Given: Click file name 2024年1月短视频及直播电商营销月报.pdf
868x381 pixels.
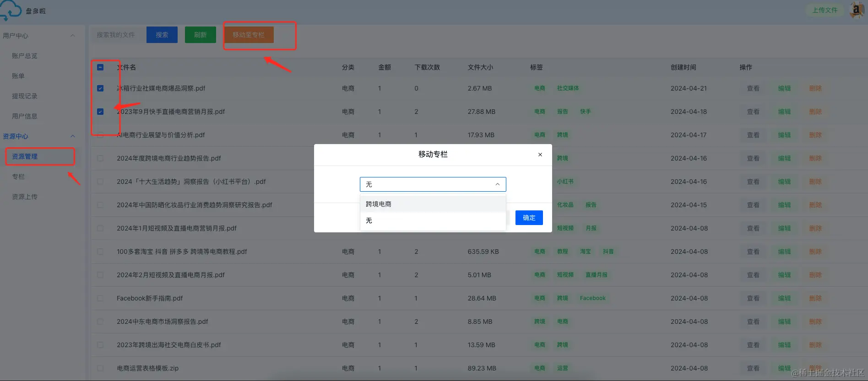Looking at the screenshot, I should pos(177,228).
